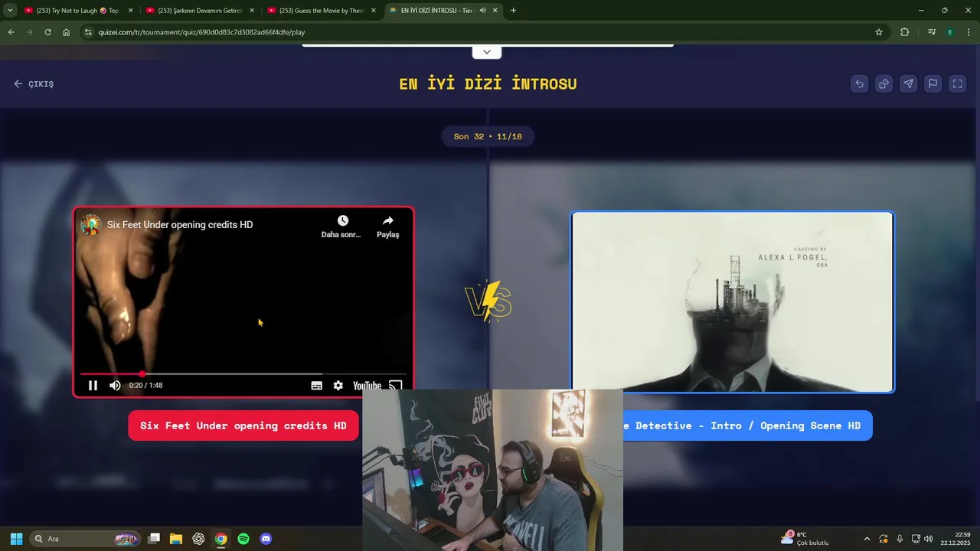Screen dimensions: 980x551
Task: Show hidden system tray icons
Action: coord(867,539)
